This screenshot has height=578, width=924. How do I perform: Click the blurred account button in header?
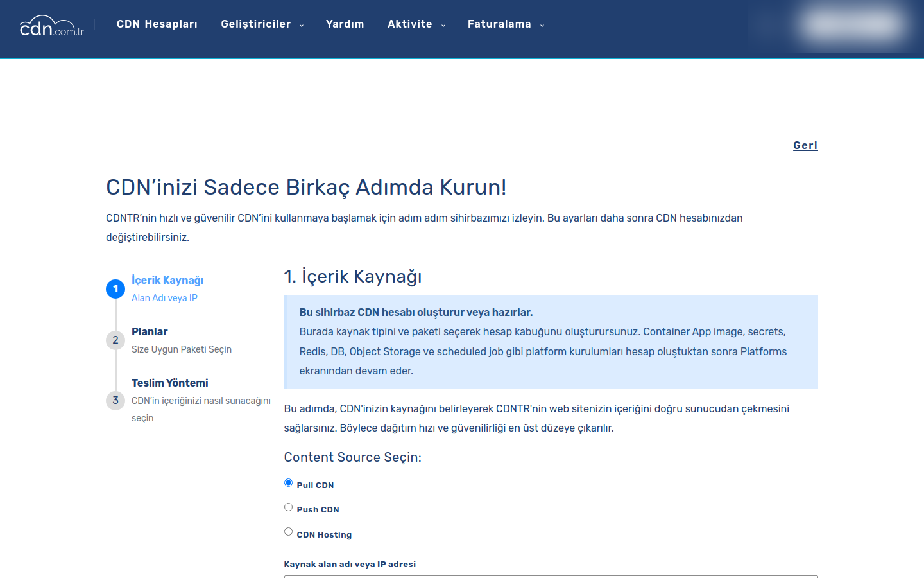click(853, 25)
